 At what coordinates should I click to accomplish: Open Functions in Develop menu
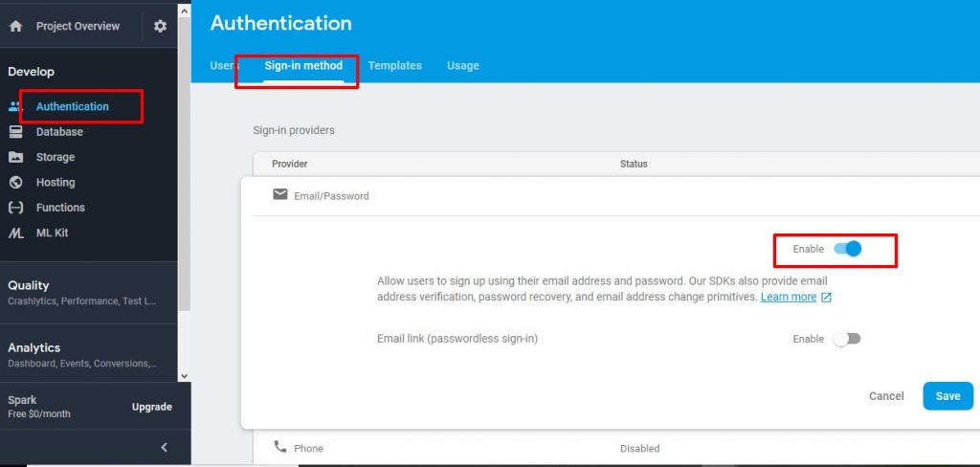[60, 208]
